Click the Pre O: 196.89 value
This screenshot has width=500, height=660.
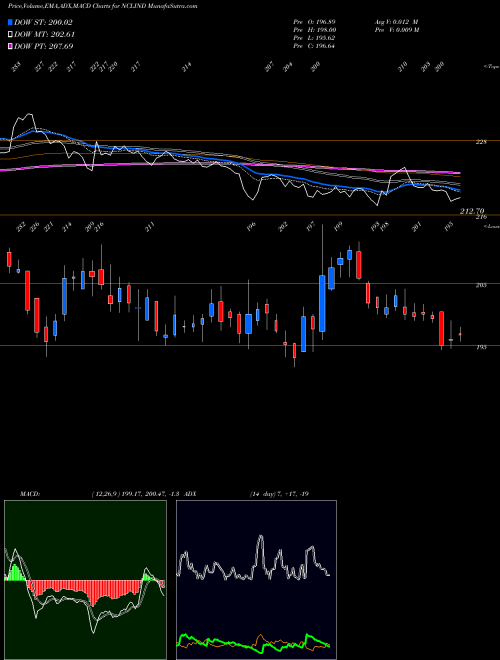314,21
